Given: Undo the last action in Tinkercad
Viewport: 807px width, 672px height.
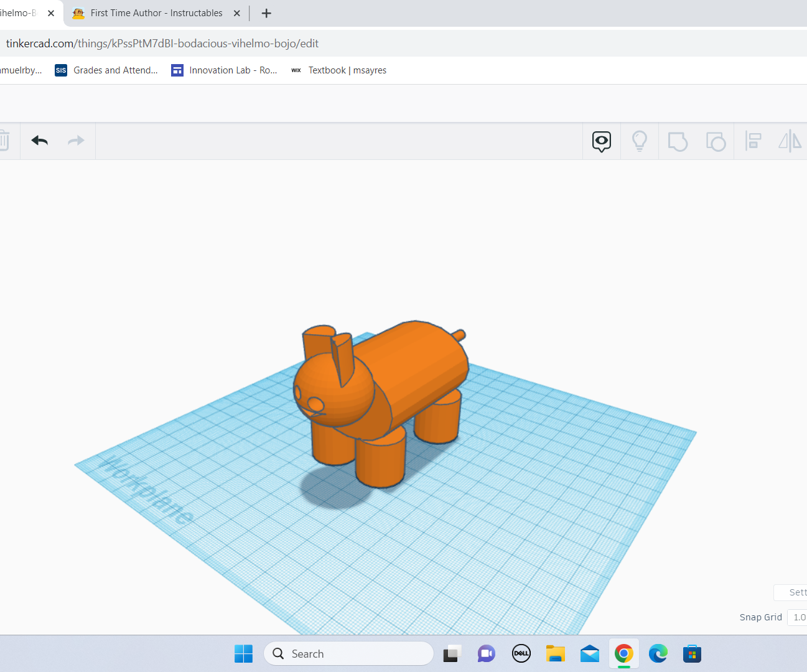Looking at the screenshot, I should (40, 141).
